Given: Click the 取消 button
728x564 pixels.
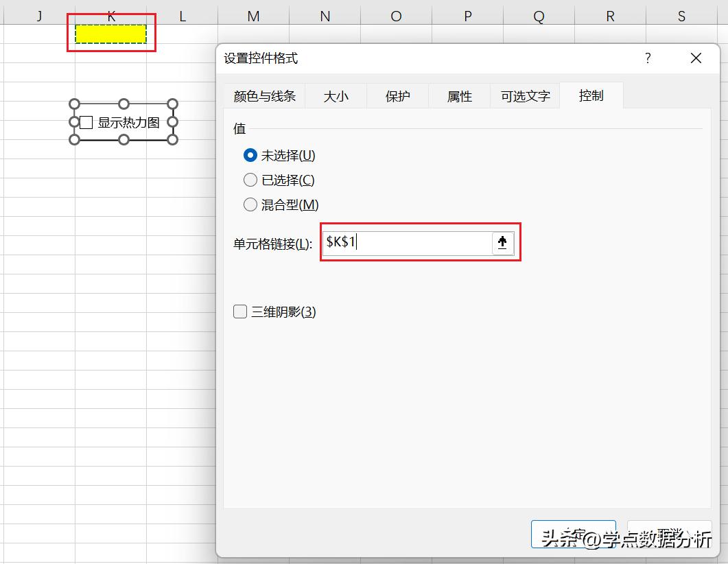Looking at the screenshot, I should 669,534.
